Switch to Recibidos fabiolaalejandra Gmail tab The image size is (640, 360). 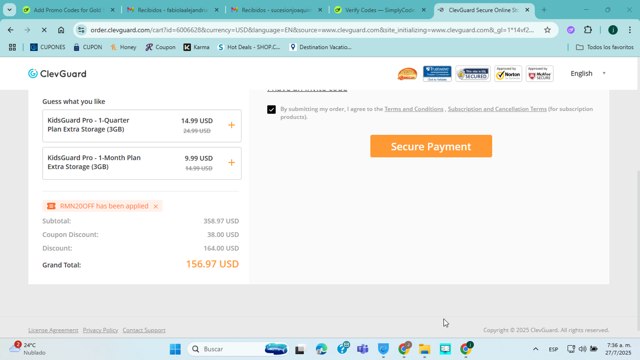point(173,10)
